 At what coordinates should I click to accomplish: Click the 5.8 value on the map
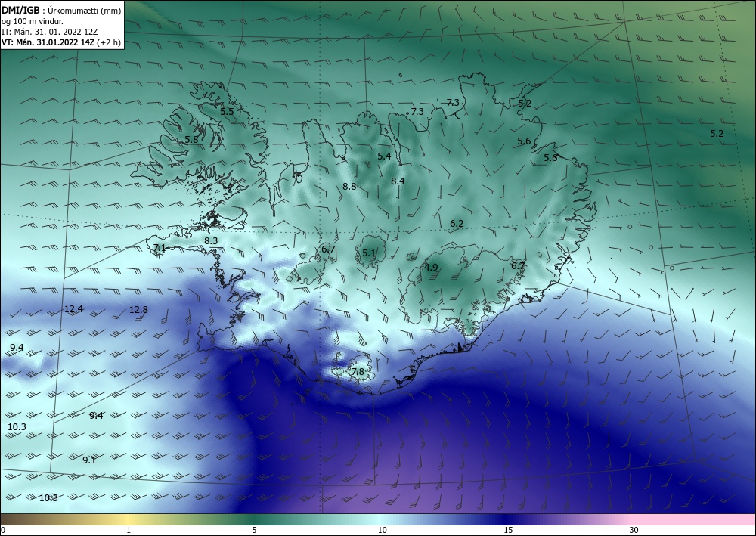click(191, 139)
